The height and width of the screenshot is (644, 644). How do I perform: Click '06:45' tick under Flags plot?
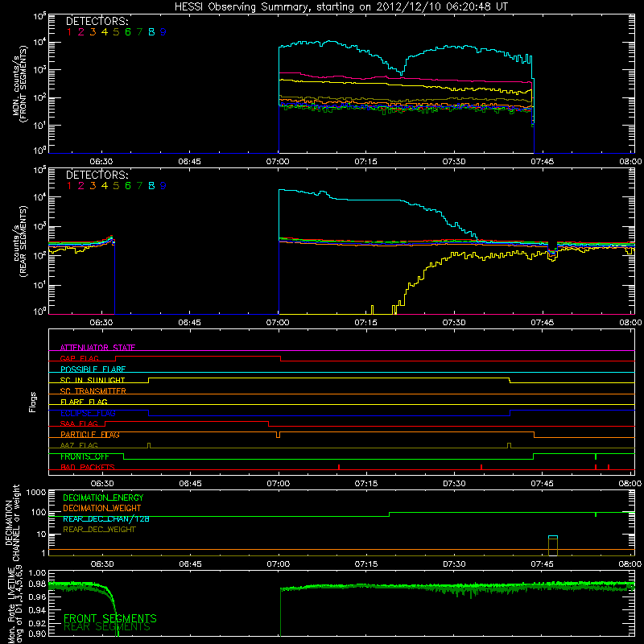tap(190, 484)
